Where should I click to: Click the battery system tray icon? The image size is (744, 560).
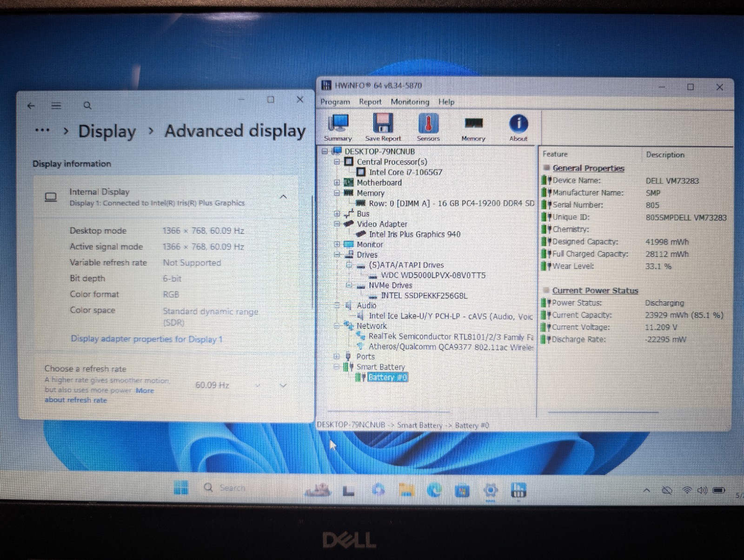point(719,490)
